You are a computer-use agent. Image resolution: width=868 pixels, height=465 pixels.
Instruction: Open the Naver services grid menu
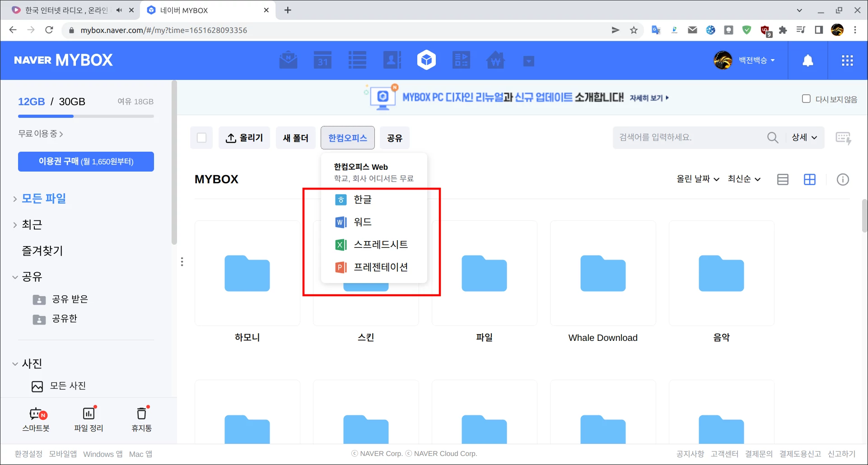click(848, 60)
